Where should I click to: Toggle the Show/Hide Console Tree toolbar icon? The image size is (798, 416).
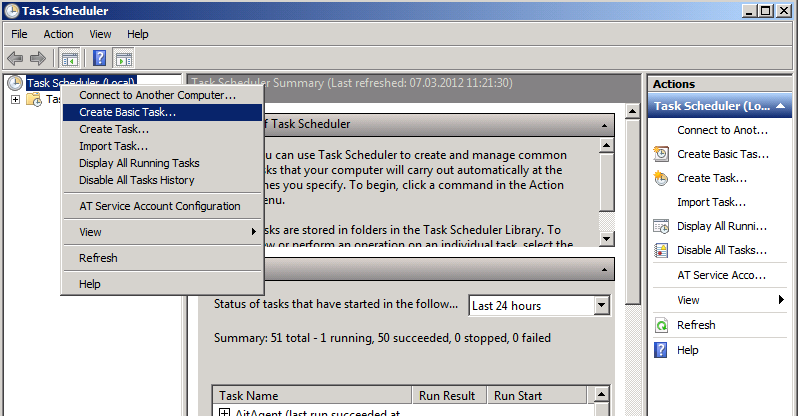click(x=69, y=58)
